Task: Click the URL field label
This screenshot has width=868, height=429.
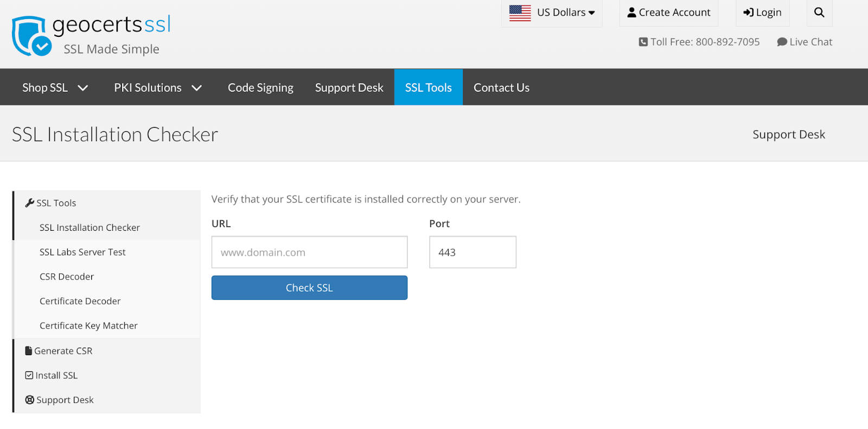Action: (221, 224)
